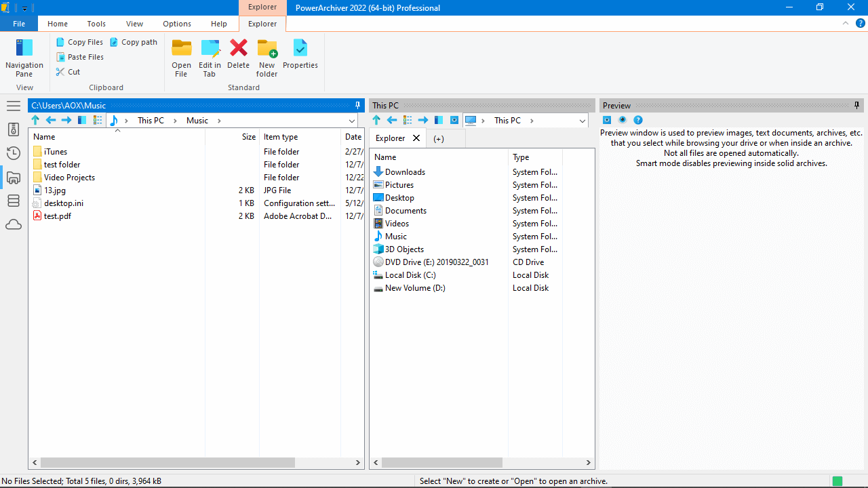Expand the This PC breadcrumb arrow
Screen dimensions: 868x488
click(175, 120)
